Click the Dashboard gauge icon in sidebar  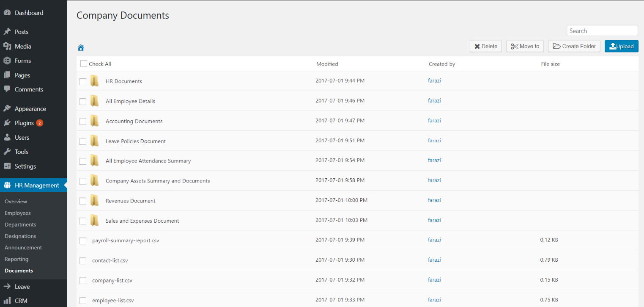[7, 13]
